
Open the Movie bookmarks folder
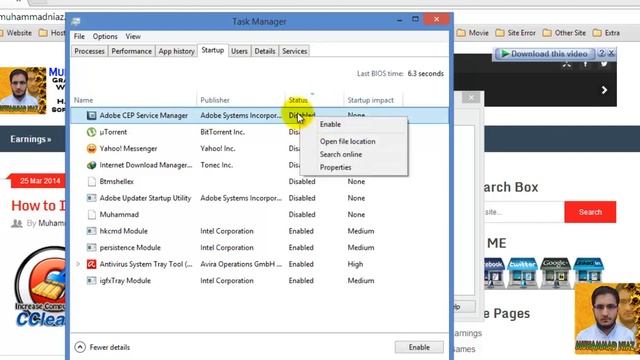473,33
